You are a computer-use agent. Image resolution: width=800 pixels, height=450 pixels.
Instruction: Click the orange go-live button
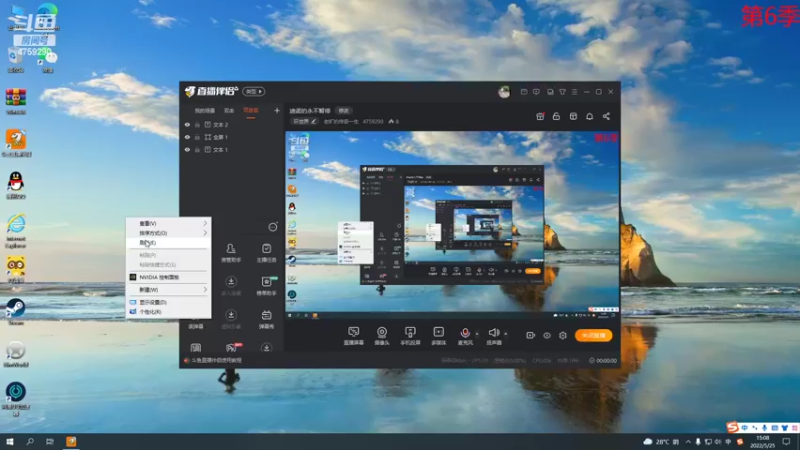point(593,335)
